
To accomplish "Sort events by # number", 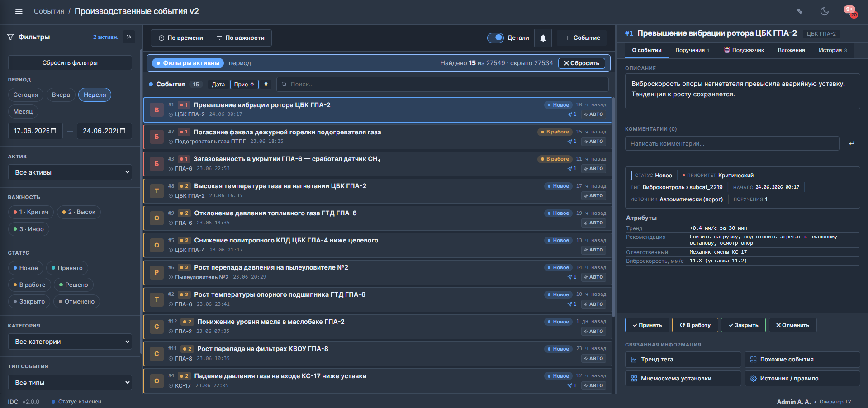I will [266, 85].
